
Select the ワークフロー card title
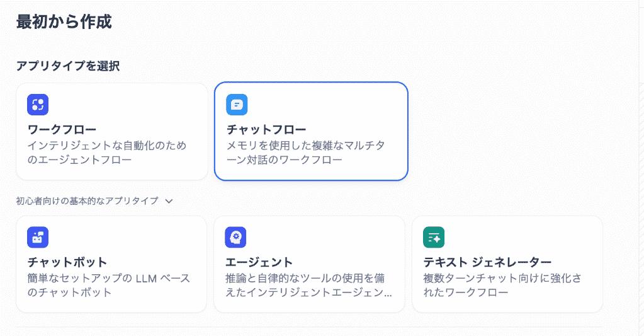(x=62, y=130)
